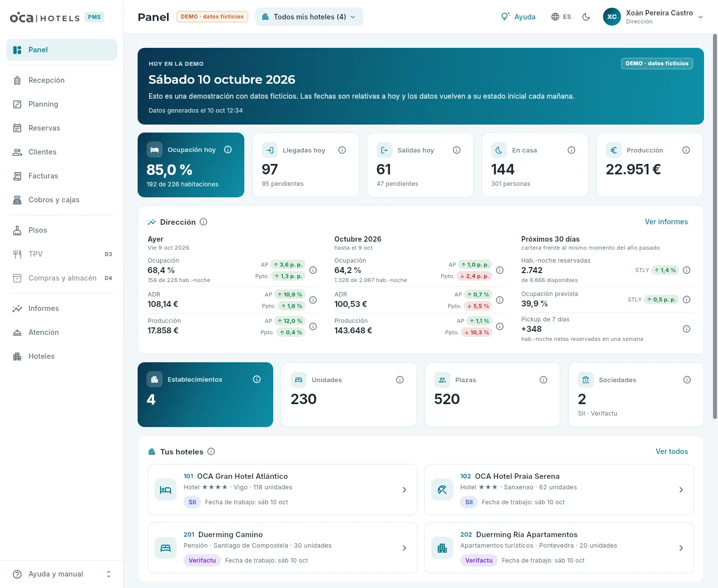Open Recepción in the sidebar
This screenshot has width=718, height=588.
pyautogui.click(x=61, y=80)
